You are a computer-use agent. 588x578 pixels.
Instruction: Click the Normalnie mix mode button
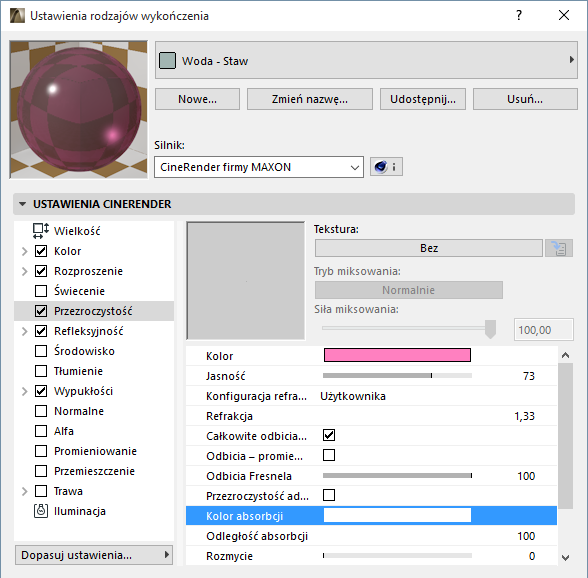coord(409,290)
